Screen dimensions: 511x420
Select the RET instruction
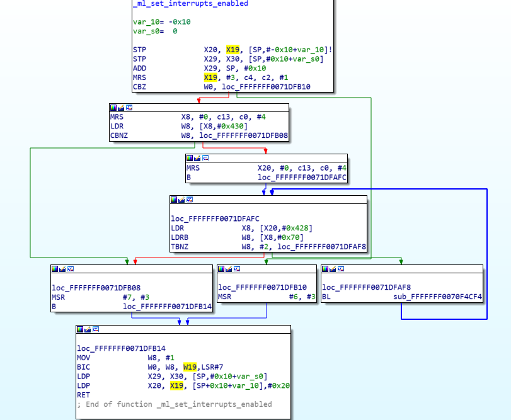(84, 395)
